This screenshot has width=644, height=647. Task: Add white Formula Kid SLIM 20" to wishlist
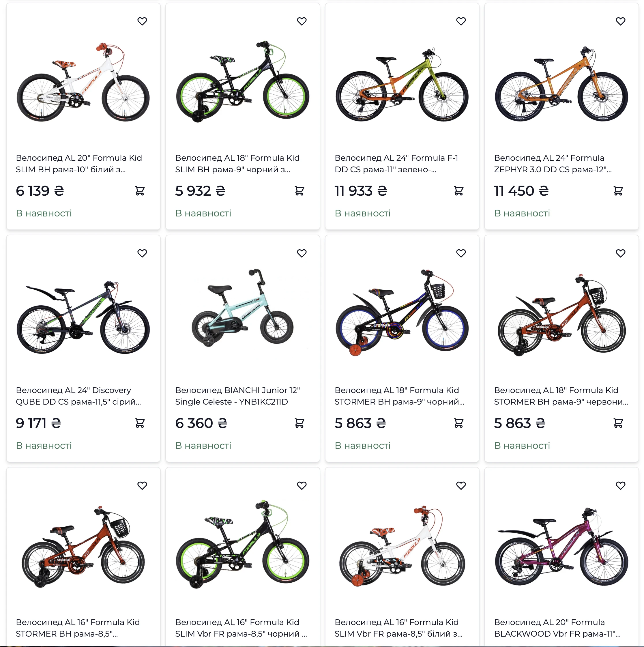[142, 21]
